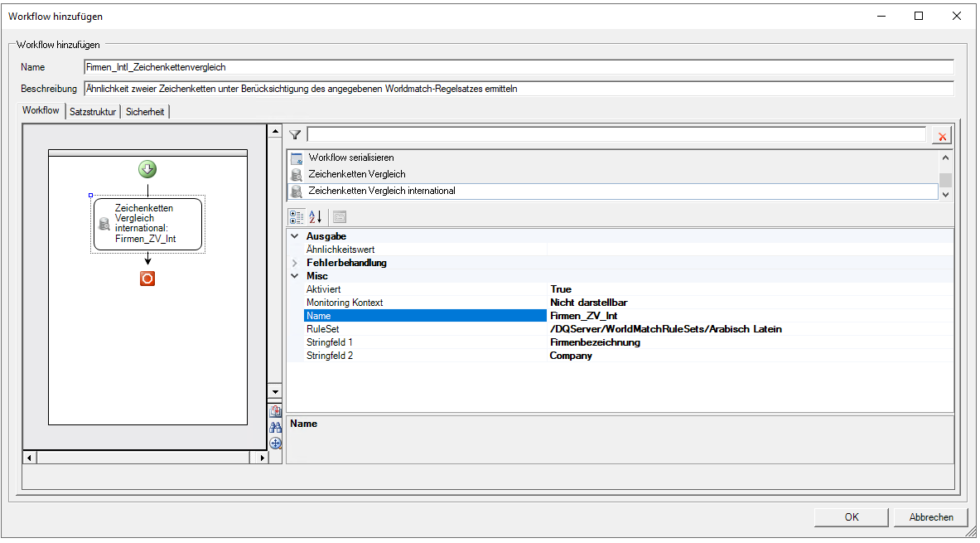Image resolution: width=980 pixels, height=543 pixels.
Task: Edit the Arabisch Latein RuleSet path value
Action: pos(751,329)
